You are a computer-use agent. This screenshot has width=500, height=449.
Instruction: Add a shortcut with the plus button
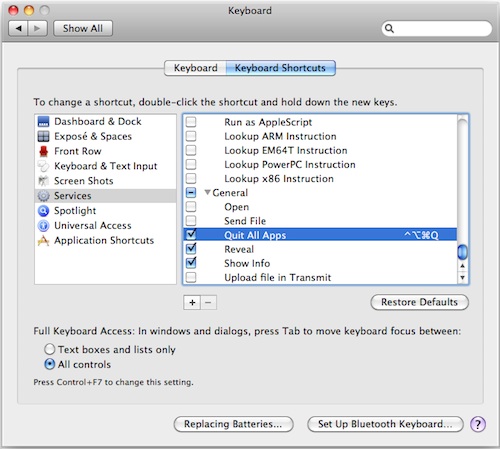coord(192,303)
